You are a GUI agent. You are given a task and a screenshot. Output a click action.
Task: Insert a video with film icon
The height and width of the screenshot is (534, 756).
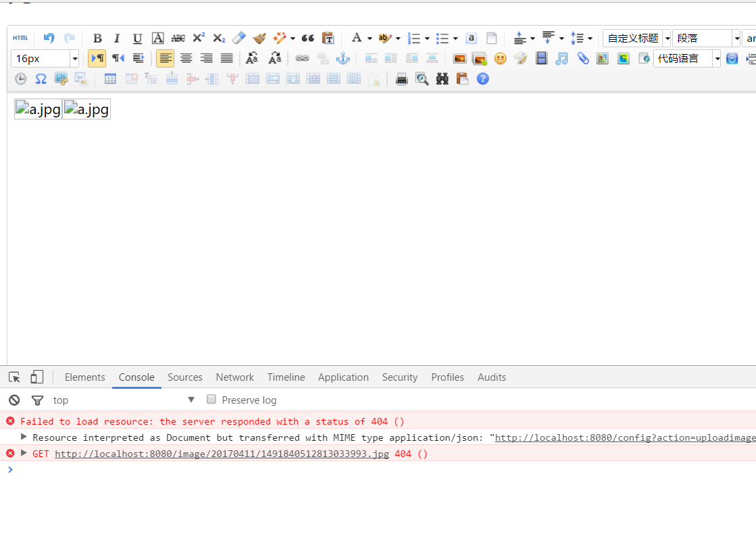(541, 58)
